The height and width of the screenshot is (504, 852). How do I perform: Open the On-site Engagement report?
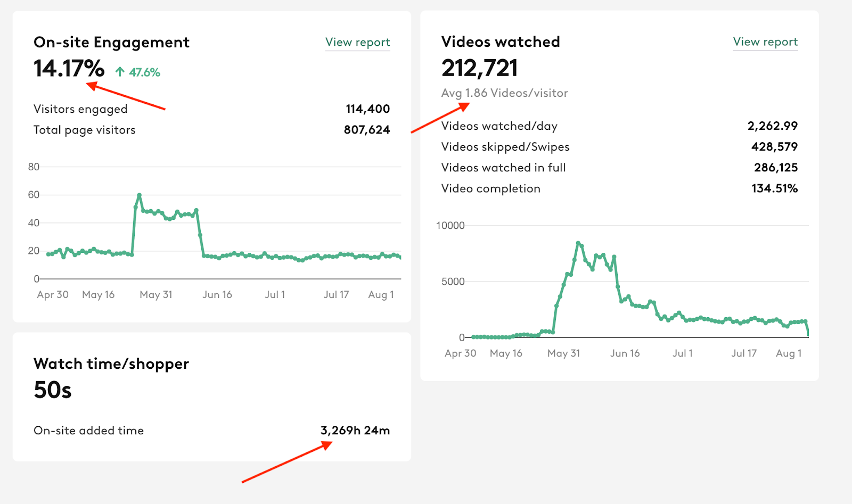357,42
